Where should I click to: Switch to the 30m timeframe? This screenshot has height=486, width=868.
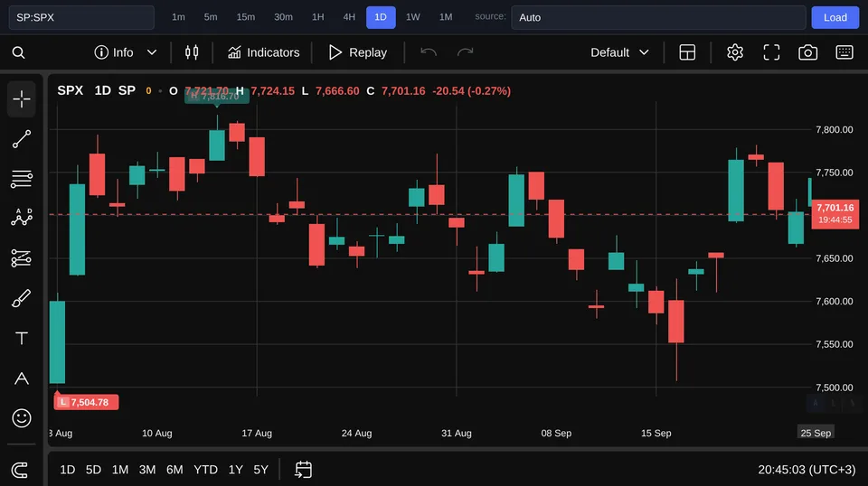tap(283, 17)
